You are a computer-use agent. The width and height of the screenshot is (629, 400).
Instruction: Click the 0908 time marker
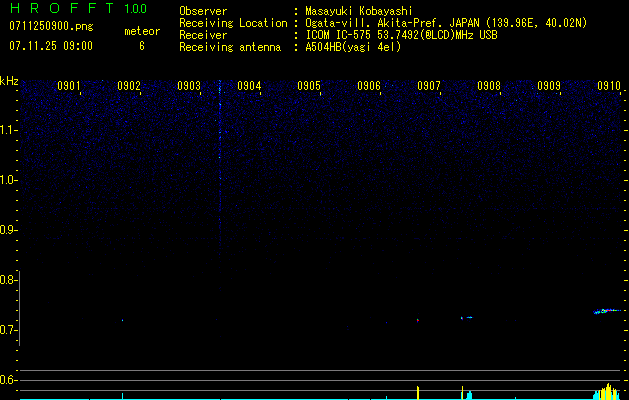coord(489,86)
